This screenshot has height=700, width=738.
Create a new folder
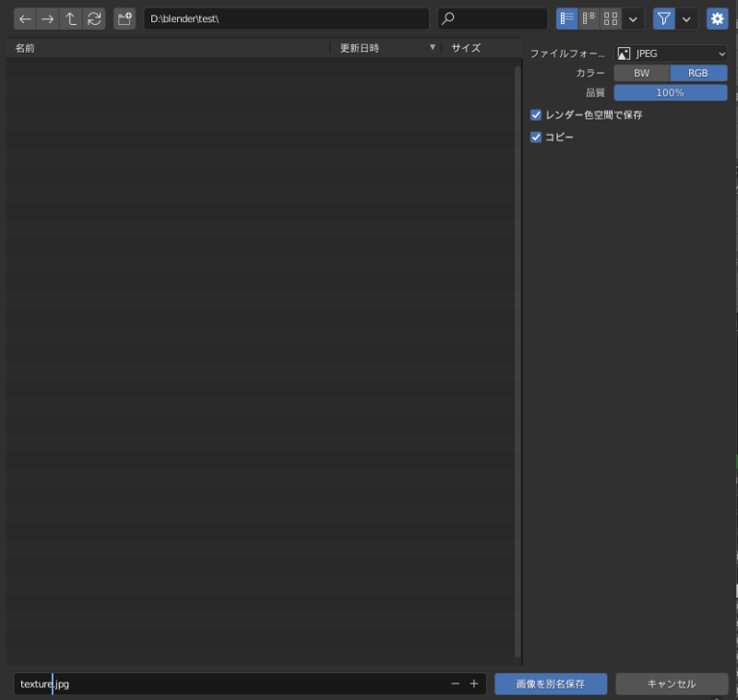(x=125, y=18)
